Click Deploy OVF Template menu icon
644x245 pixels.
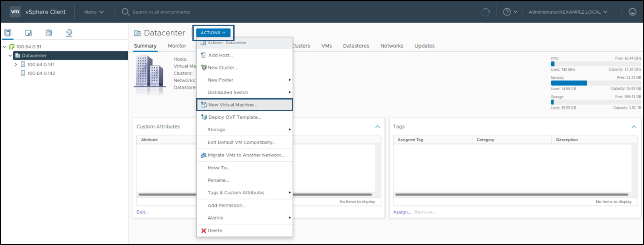pyautogui.click(x=204, y=117)
